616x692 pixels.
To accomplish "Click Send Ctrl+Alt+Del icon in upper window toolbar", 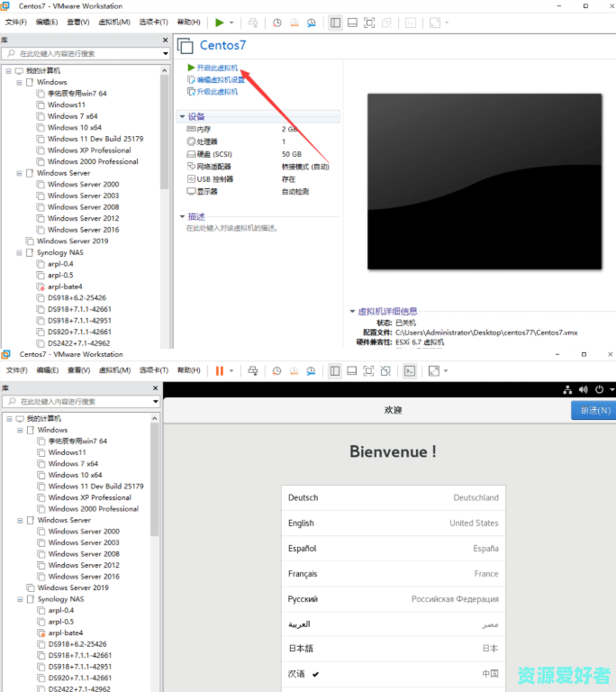I will pyautogui.click(x=253, y=23).
